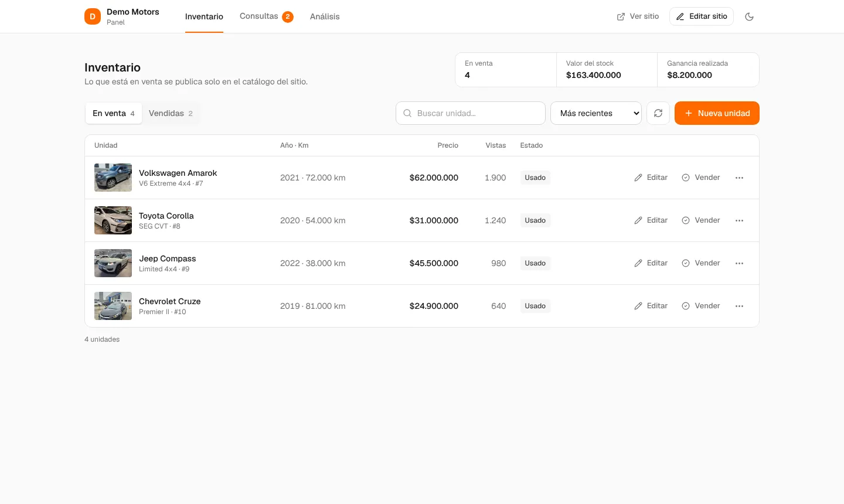Edit the Volkswagen Amarok unit

tap(651, 178)
